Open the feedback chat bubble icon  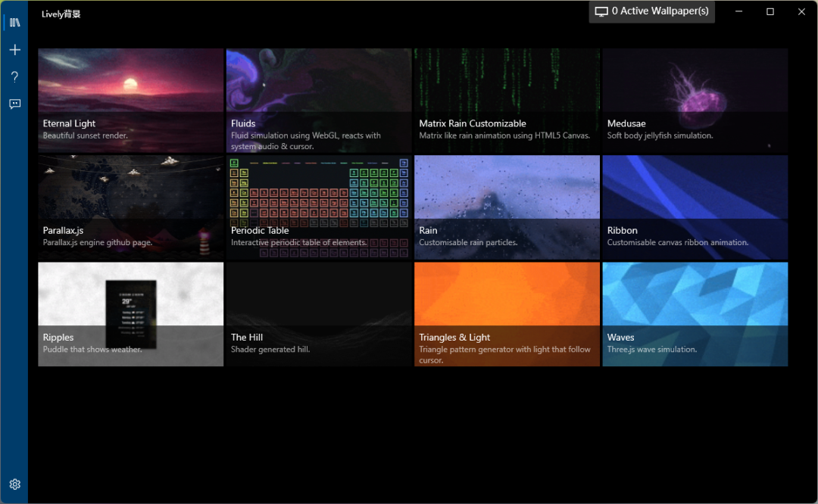[x=14, y=104]
